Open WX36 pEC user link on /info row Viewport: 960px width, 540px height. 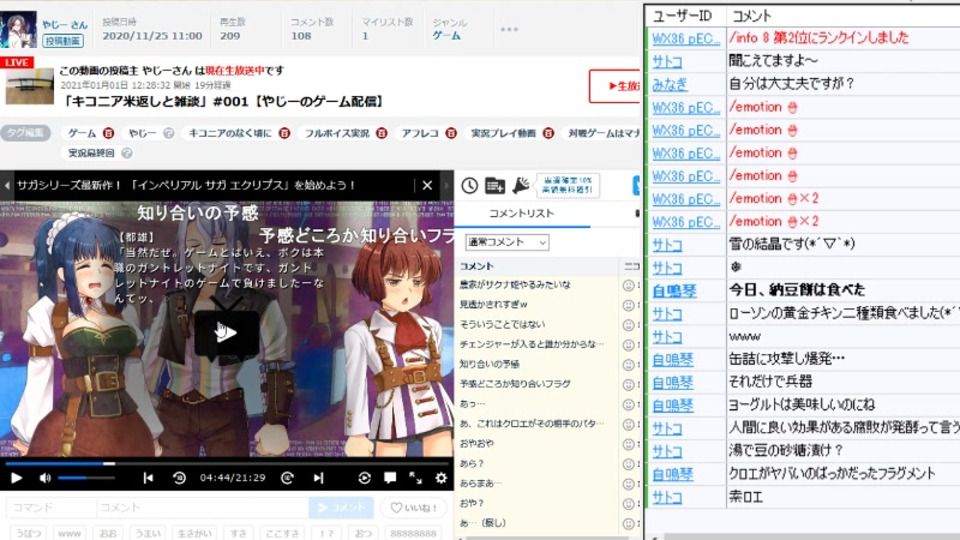pyautogui.click(x=685, y=38)
